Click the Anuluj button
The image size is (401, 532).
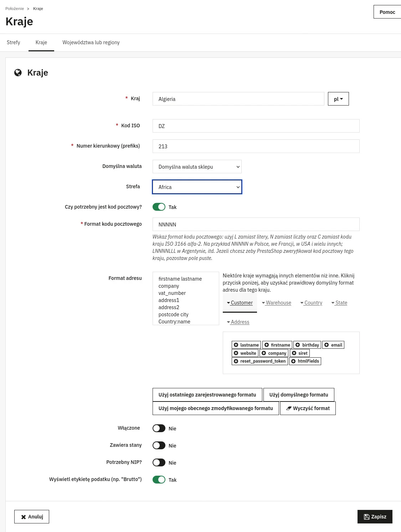[32, 517]
